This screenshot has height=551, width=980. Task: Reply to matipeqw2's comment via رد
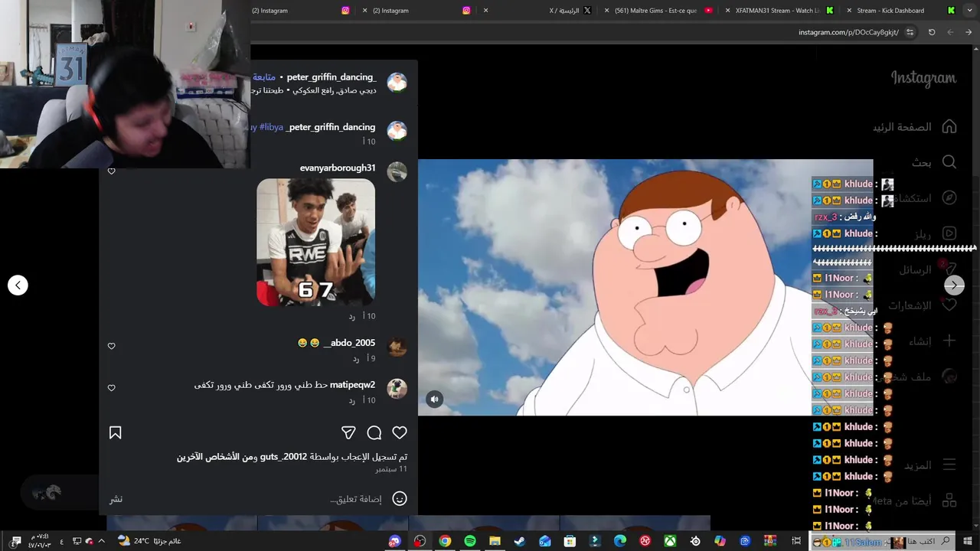pos(352,400)
